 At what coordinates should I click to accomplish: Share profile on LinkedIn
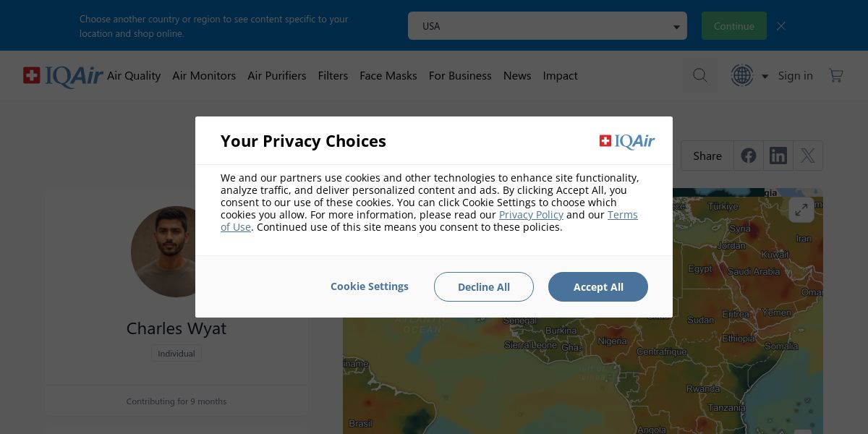click(x=778, y=156)
